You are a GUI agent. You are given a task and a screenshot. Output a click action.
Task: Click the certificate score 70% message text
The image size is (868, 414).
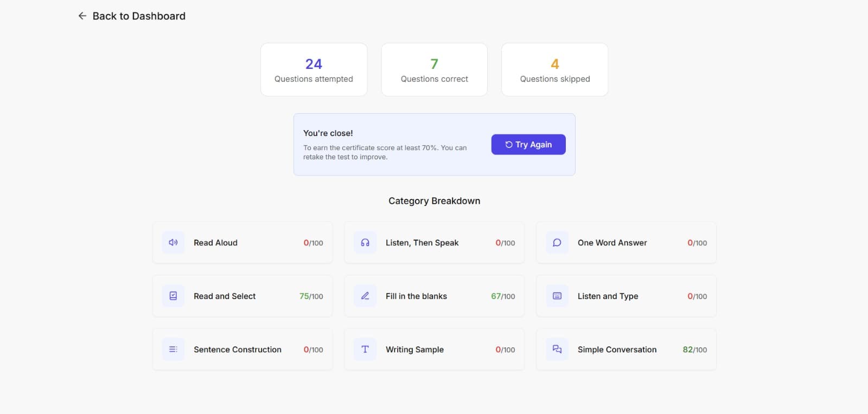click(385, 152)
